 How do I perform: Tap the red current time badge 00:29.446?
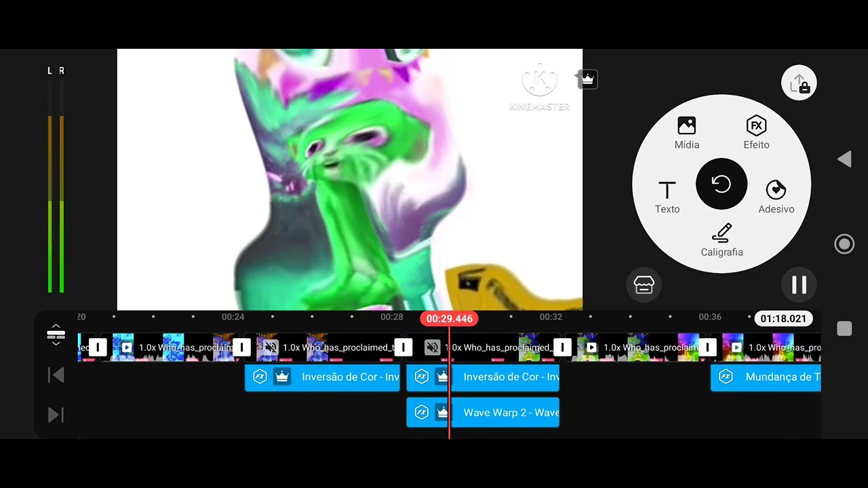pos(449,319)
